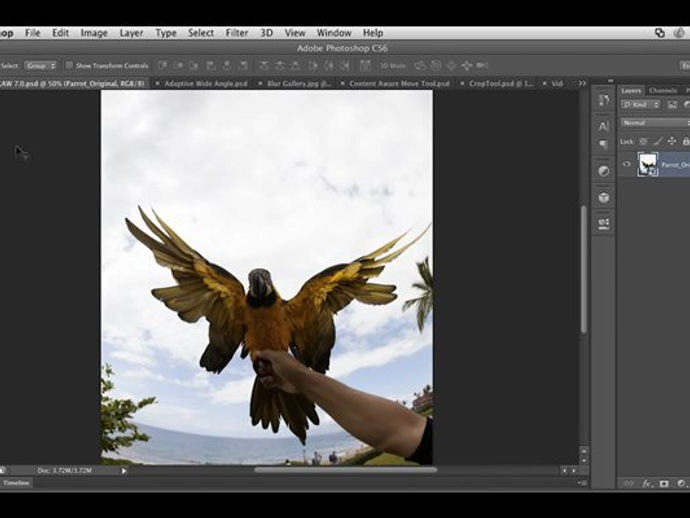Screen dimensions: 690x518
Task: Open the 3D cube panel icon
Action: [604, 198]
